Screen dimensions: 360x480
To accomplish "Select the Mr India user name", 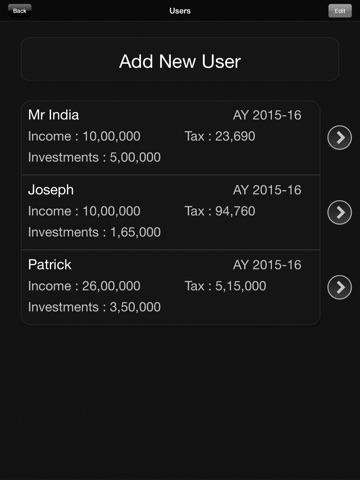I will click(53, 115).
